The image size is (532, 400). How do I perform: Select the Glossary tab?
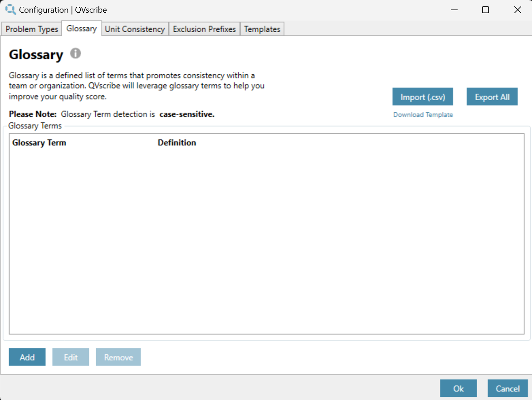[82, 29]
